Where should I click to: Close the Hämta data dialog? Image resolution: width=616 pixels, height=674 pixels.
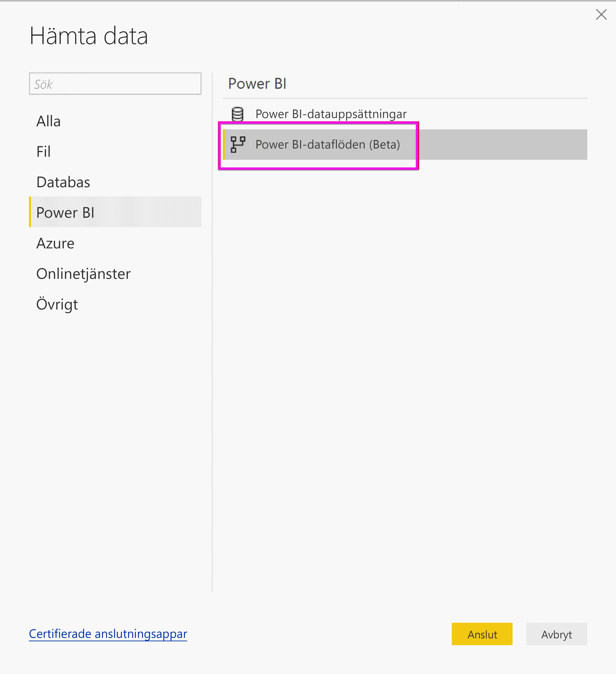pos(601,14)
